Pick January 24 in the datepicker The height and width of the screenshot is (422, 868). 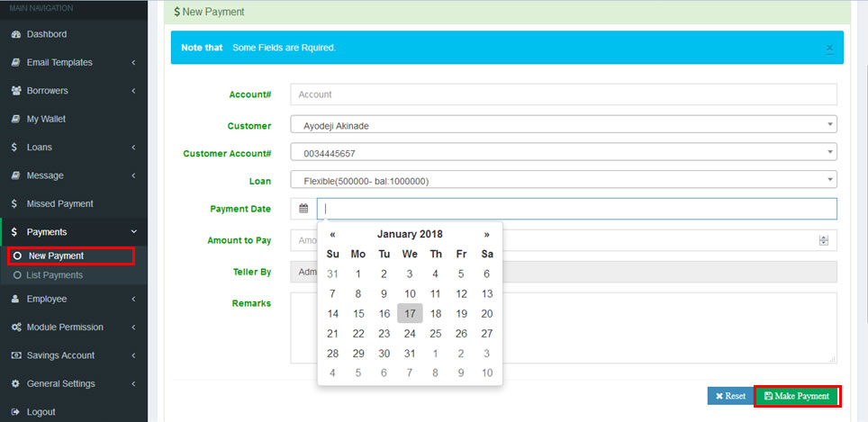410,334
